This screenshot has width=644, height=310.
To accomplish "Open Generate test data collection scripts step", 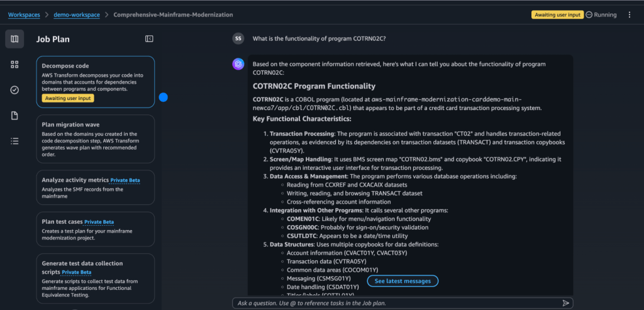I will click(95, 277).
